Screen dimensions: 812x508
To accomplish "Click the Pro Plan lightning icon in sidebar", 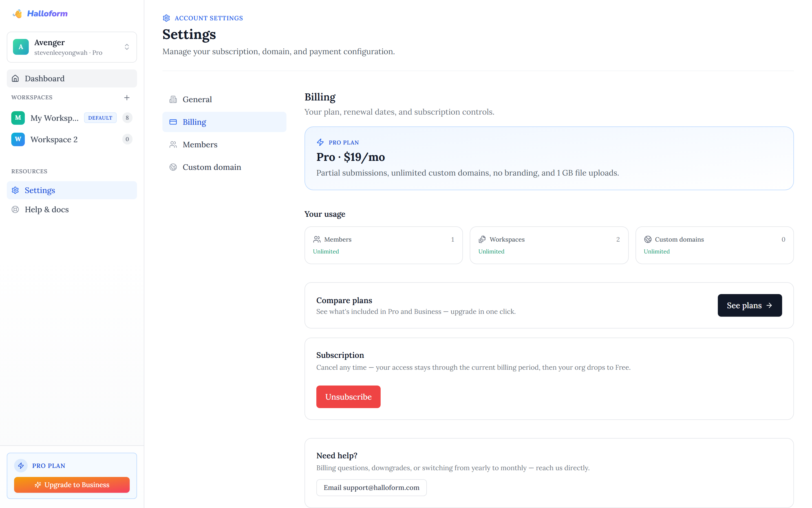I will 21,466.
